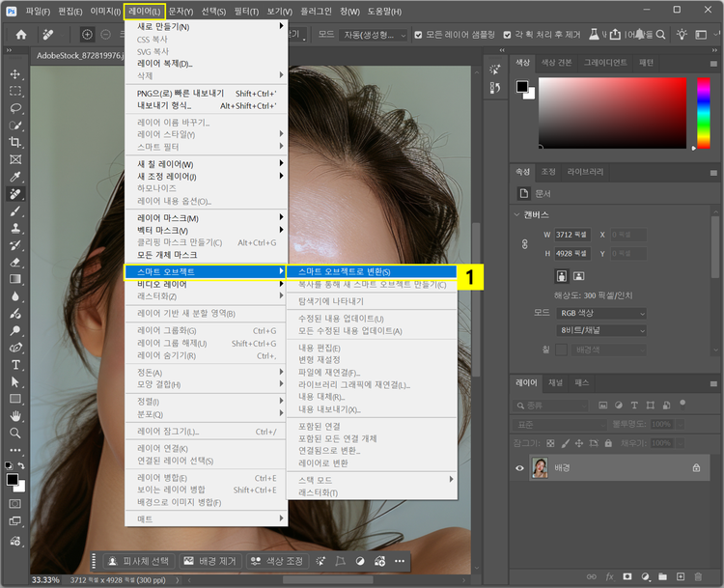Select the Zoom magnifier tool
Image resolution: width=724 pixels, height=588 pixels.
click(15, 433)
